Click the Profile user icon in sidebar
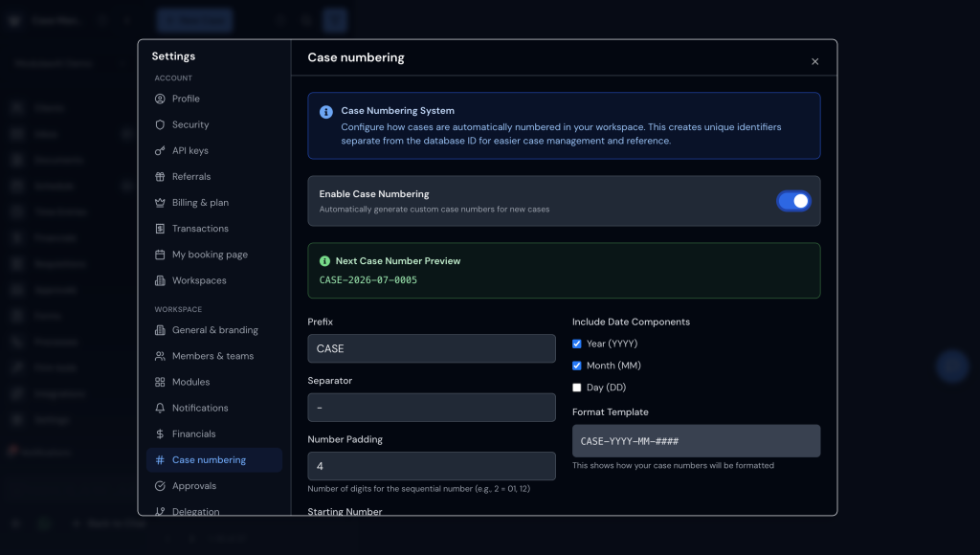 pyautogui.click(x=160, y=99)
